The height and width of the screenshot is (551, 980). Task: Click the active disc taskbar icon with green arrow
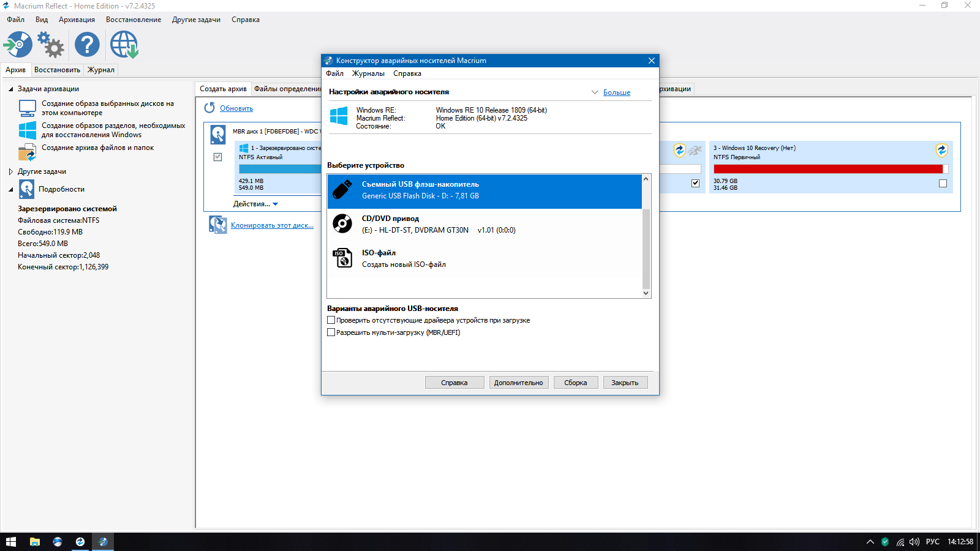click(103, 542)
